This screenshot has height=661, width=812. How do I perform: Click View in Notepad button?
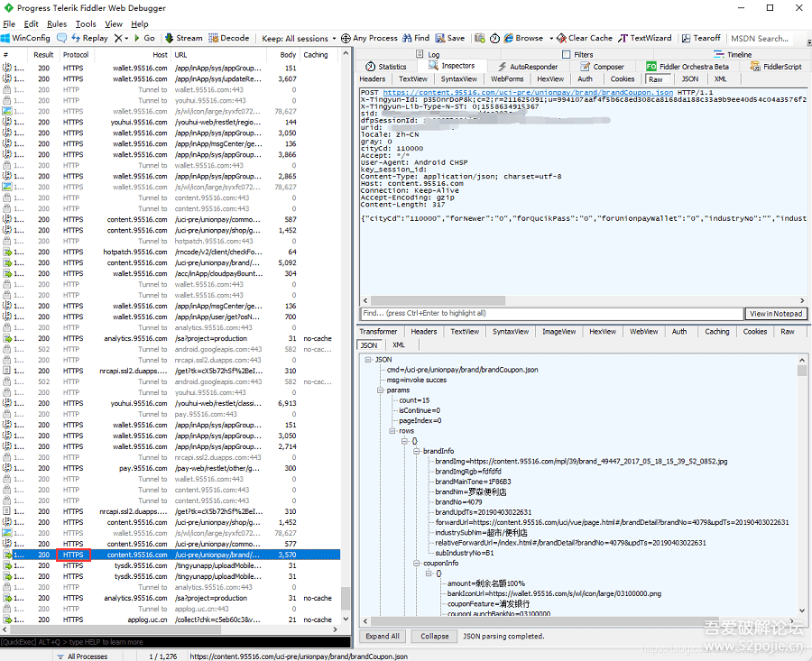click(776, 314)
